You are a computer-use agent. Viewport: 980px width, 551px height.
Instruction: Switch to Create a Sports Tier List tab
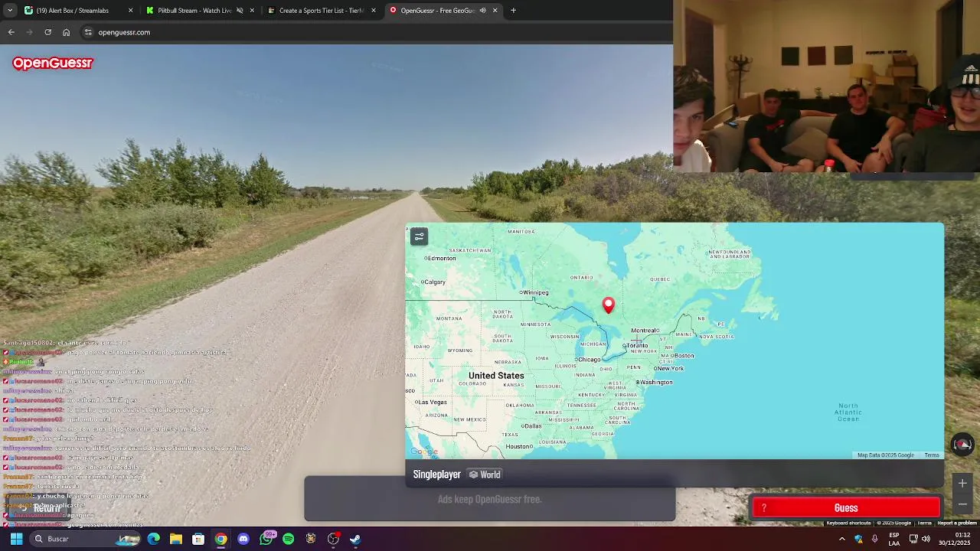pos(321,11)
